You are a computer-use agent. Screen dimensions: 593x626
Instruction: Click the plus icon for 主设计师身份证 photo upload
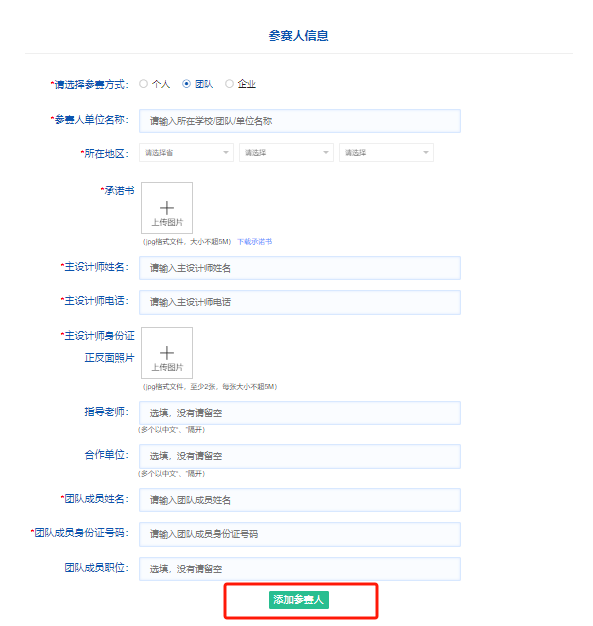point(167,353)
